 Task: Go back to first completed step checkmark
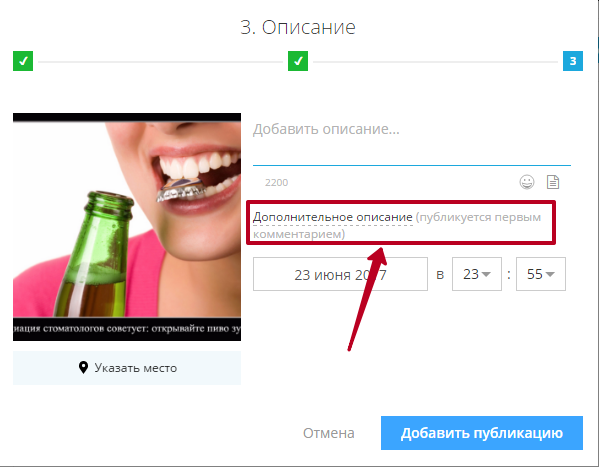(23, 61)
